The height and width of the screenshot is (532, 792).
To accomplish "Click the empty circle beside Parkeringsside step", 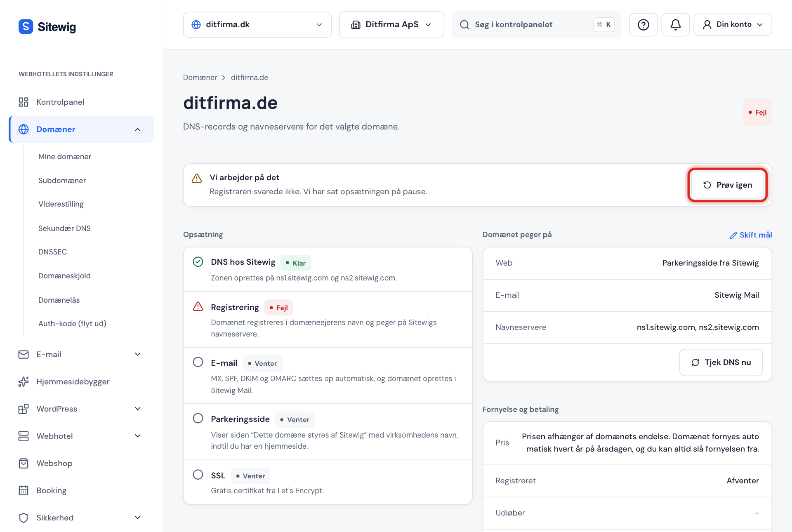I will pyautogui.click(x=198, y=418).
